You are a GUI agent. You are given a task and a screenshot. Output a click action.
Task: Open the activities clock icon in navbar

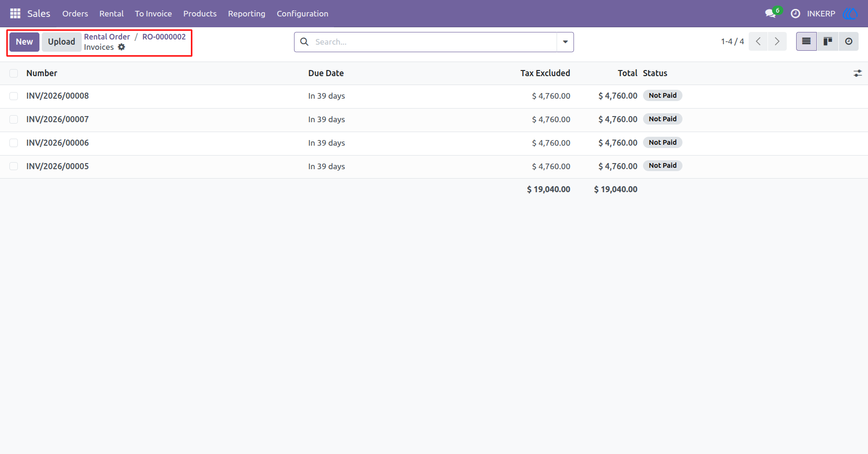coord(795,14)
